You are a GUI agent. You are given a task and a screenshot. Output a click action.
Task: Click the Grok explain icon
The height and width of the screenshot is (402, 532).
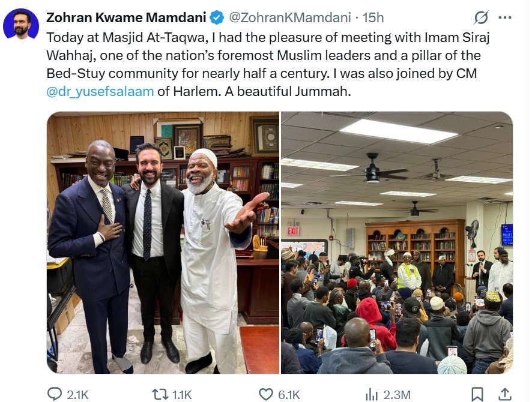tap(481, 17)
